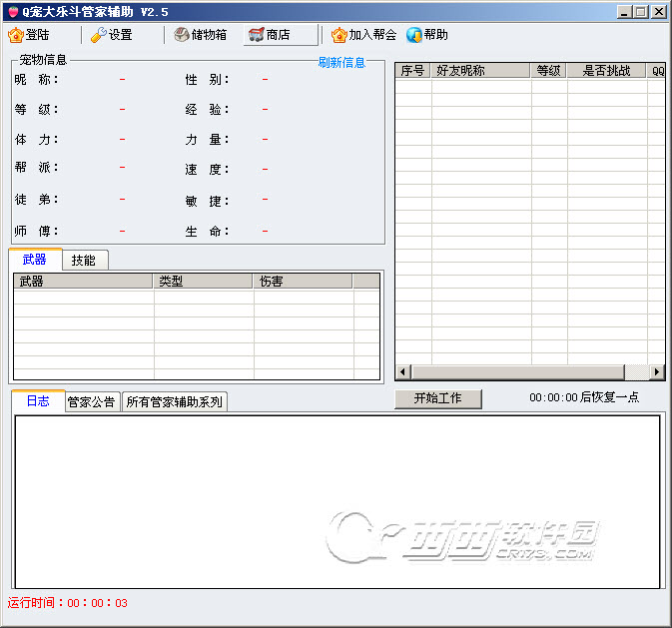Click the 师 傅 label
This screenshot has width=672, height=628.
coord(36,232)
